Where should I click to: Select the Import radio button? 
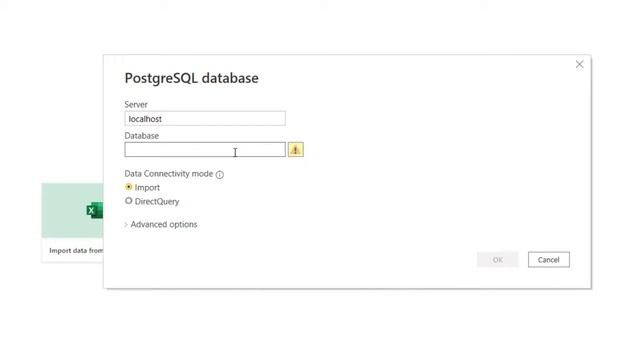[129, 187]
